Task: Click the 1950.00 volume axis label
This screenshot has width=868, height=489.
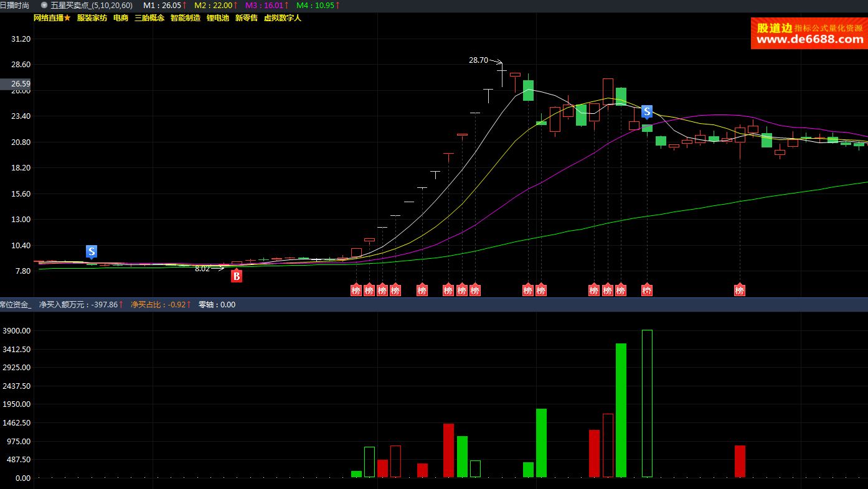Action: coord(16,404)
